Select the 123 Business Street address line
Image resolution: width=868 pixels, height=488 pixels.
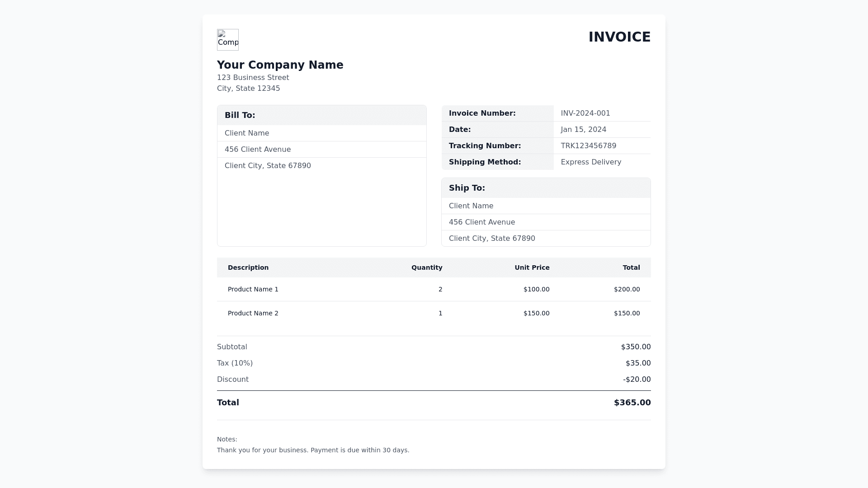click(x=253, y=78)
